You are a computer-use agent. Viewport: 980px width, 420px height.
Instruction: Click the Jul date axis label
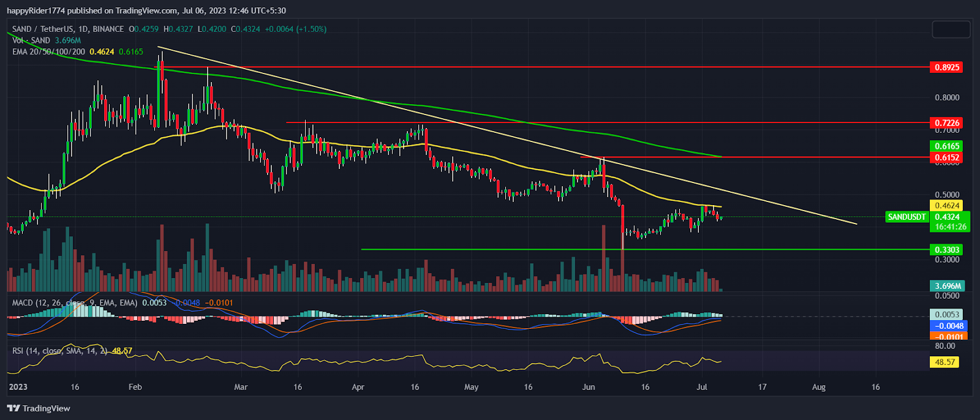pyautogui.click(x=702, y=387)
